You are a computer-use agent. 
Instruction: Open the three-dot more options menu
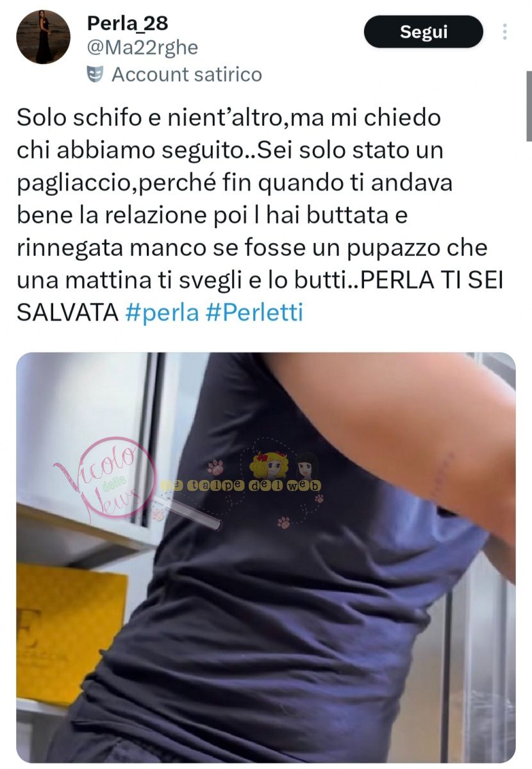(x=505, y=31)
